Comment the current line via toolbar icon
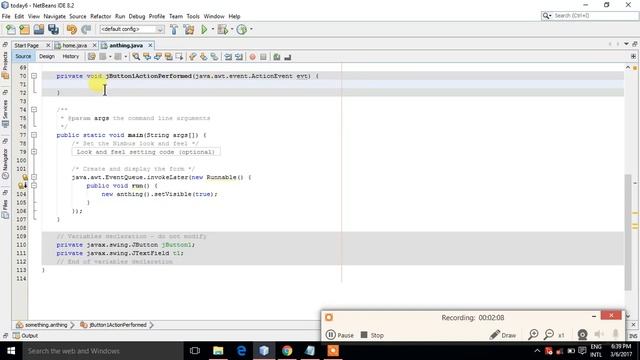This screenshot has width=640, height=360. pyautogui.click(x=277, y=57)
